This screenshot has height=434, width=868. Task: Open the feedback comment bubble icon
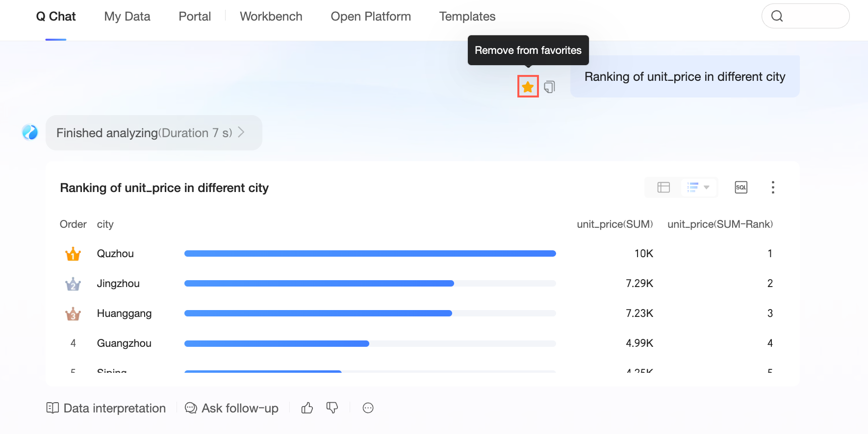tap(368, 408)
